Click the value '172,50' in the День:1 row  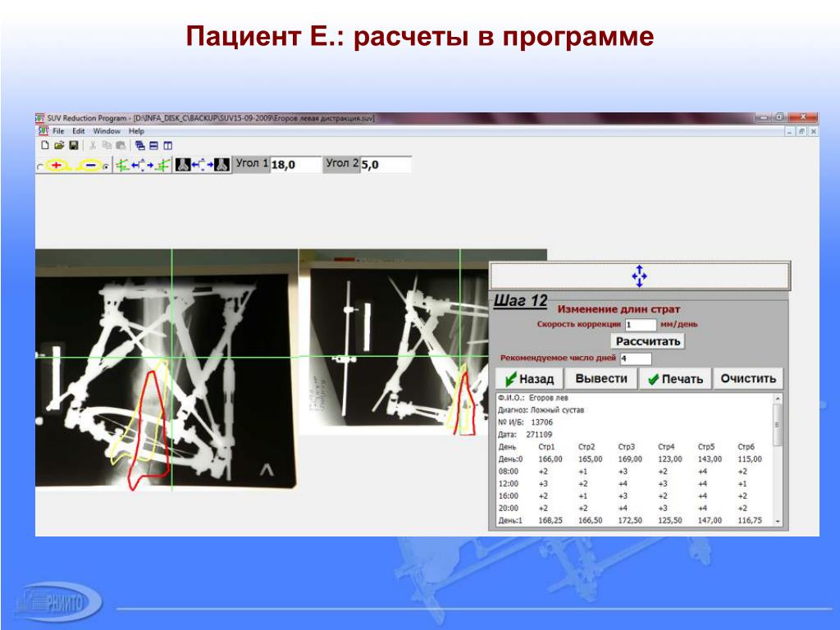[630, 521]
